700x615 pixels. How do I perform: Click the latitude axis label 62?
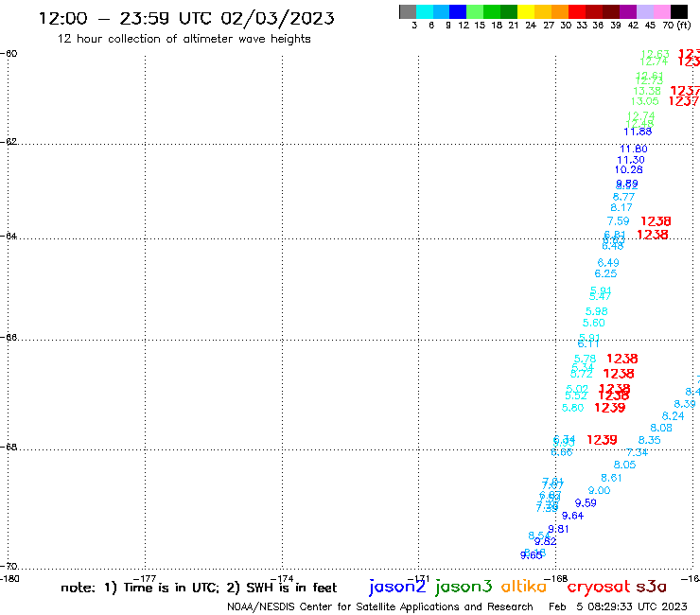click(9, 142)
